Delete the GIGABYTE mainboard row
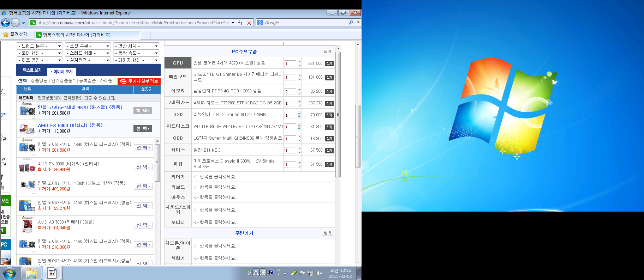This screenshot has height=280, width=644. pos(329,78)
